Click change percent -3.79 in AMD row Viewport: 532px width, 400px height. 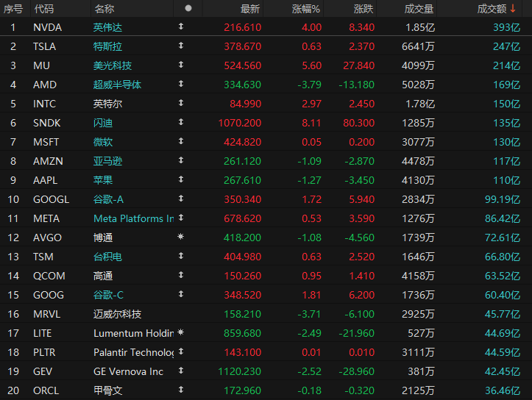(x=310, y=85)
